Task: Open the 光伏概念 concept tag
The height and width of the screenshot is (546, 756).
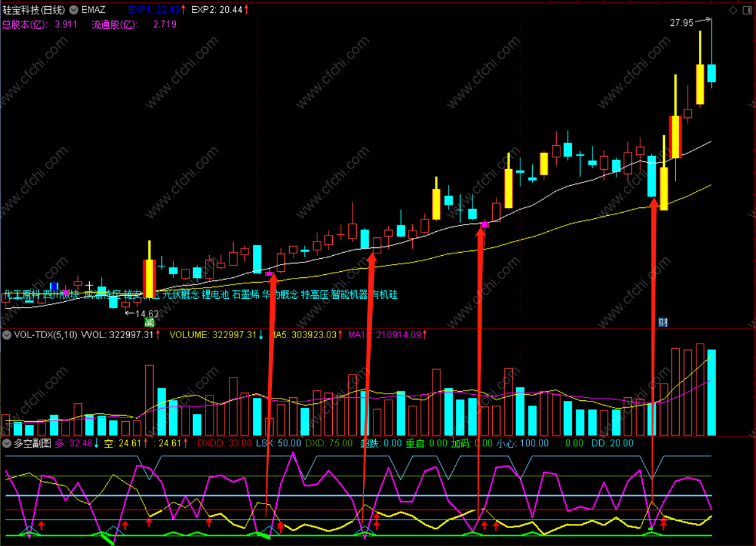Action: 180,295
